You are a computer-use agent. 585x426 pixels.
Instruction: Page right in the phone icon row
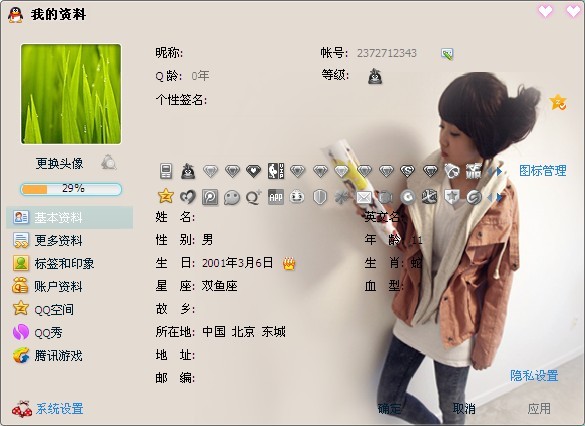click(x=499, y=172)
